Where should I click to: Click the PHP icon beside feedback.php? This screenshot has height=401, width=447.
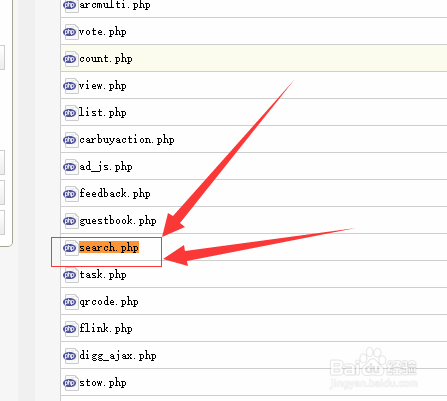click(70, 194)
